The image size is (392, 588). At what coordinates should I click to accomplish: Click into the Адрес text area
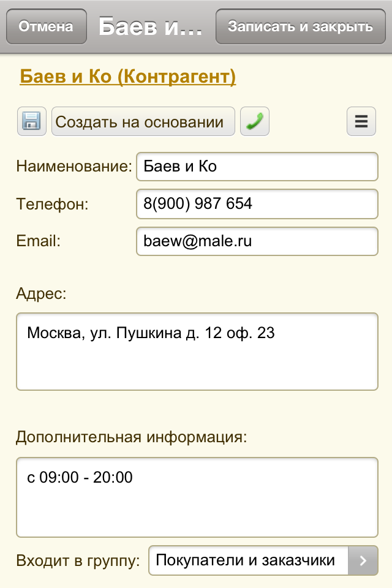coord(197,352)
